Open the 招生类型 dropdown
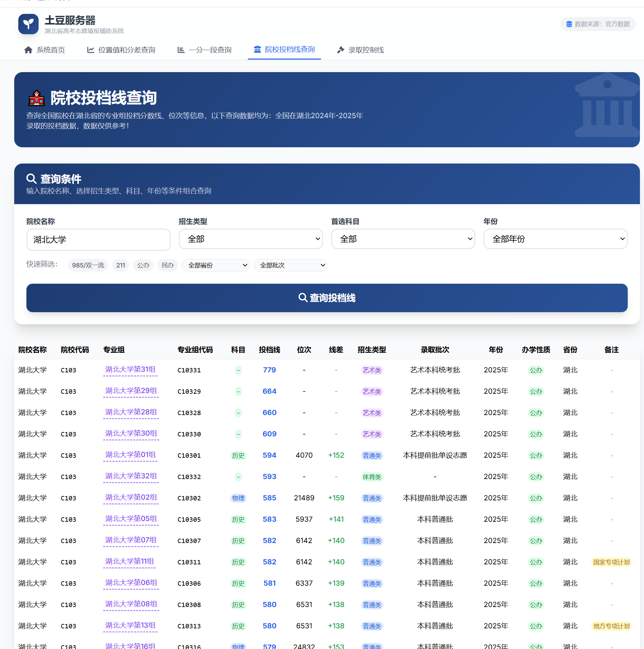 251,239
